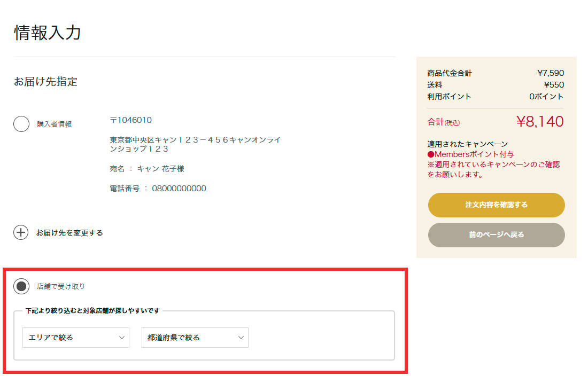Click the red ●Membersポイント付与 campaign text
The image size is (588, 391).
click(470, 154)
